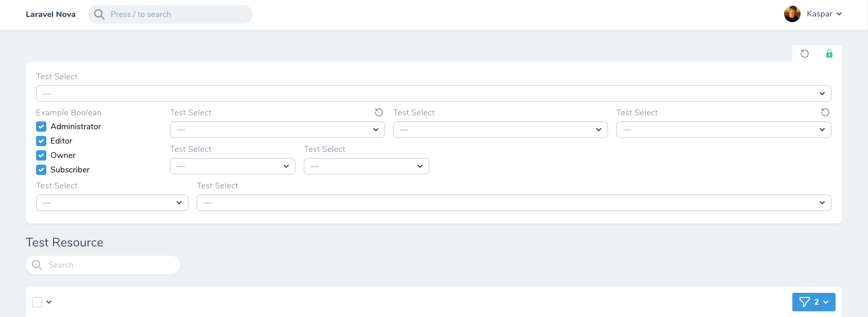Uncheck the Editor checkbox
Screen dimensions: 868x317
point(41,141)
